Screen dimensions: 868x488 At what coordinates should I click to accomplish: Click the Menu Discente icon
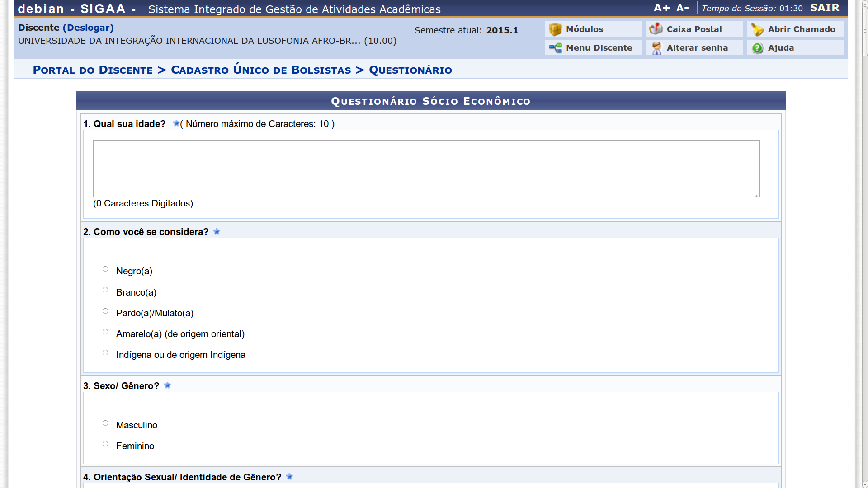click(555, 47)
